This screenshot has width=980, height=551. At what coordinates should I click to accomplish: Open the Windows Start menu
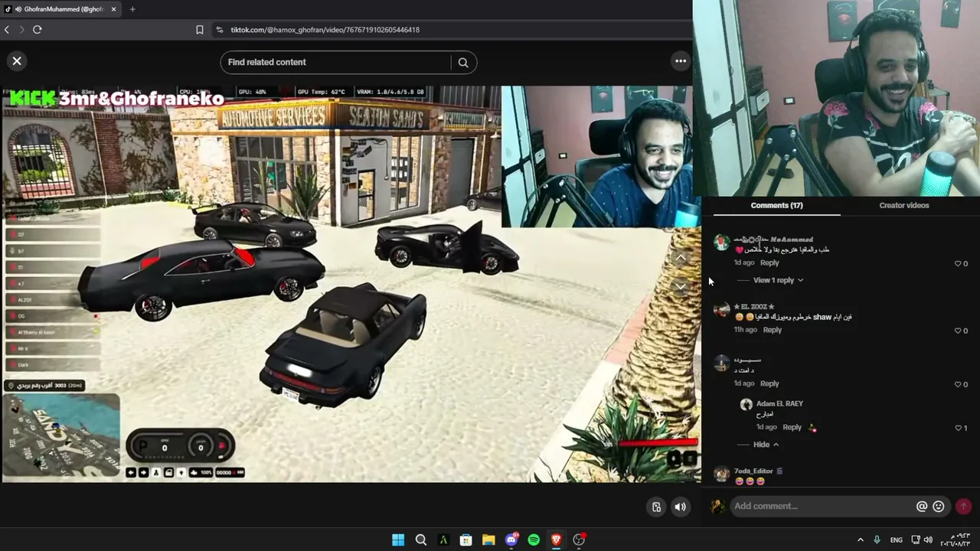click(x=398, y=540)
